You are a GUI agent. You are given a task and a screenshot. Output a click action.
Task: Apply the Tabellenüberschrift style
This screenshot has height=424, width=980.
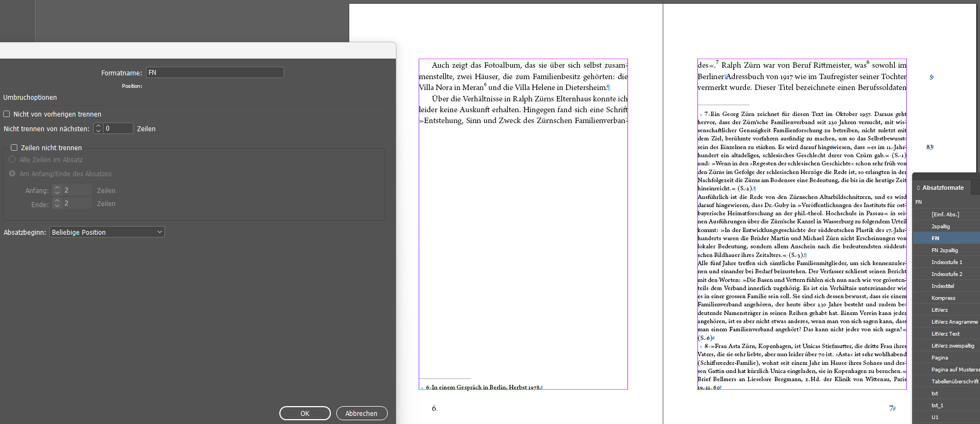tap(946, 381)
